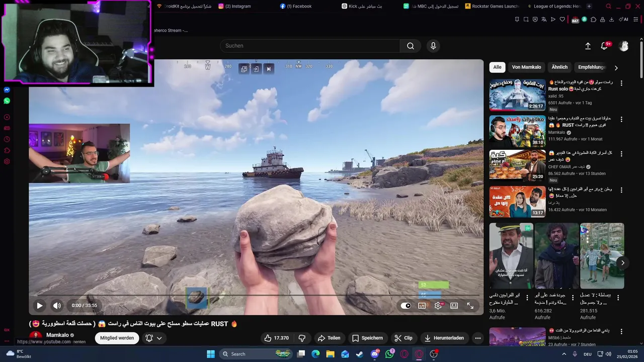Open the Windows Start menu
The image size is (644, 362).
pos(211,354)
